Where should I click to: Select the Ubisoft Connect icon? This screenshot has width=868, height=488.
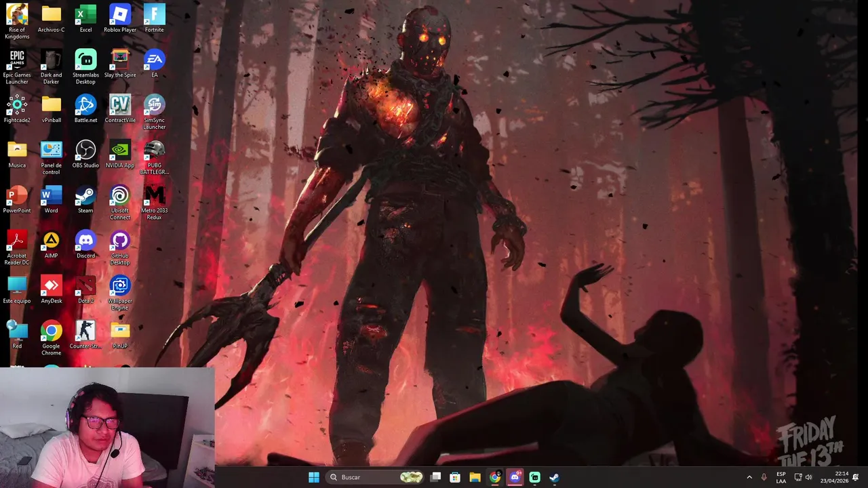[120, 203]
